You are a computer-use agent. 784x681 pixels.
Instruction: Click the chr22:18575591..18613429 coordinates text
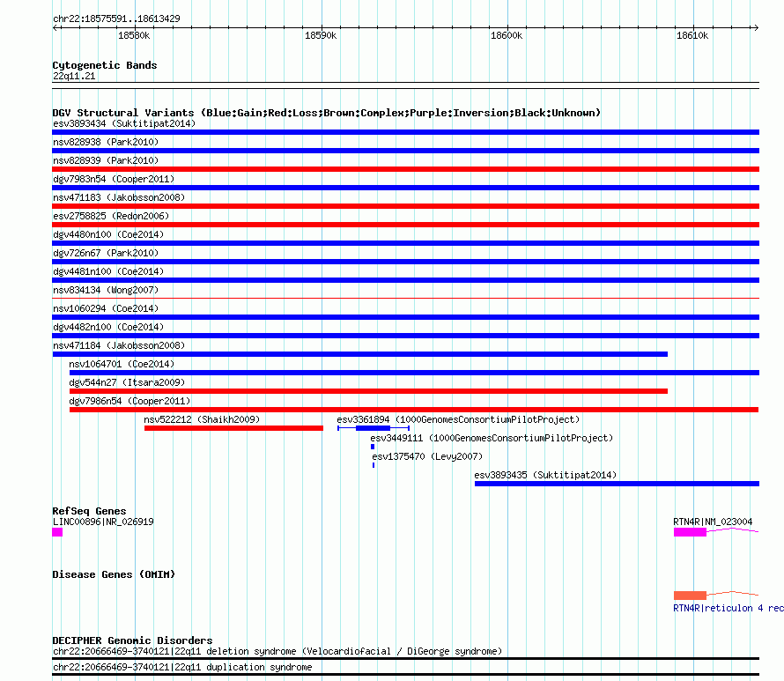[x=116, y=19]
